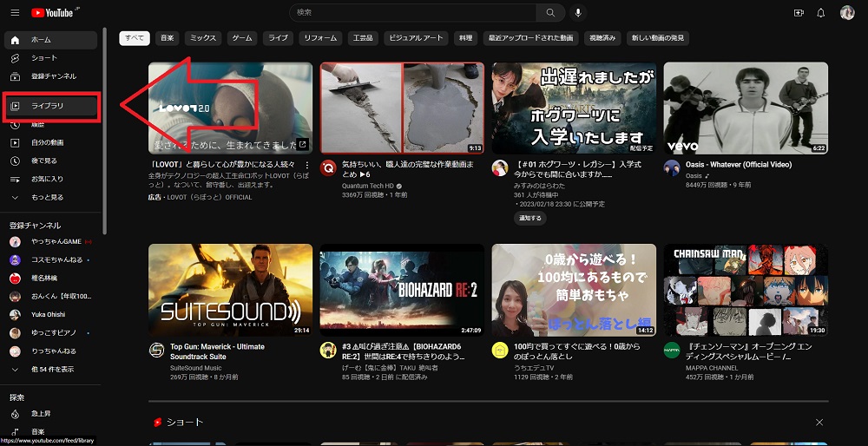The width and height of the screenshot is (868, 446).
Task: Open ゆっこすピアノ channel
Action: point(51,332)
